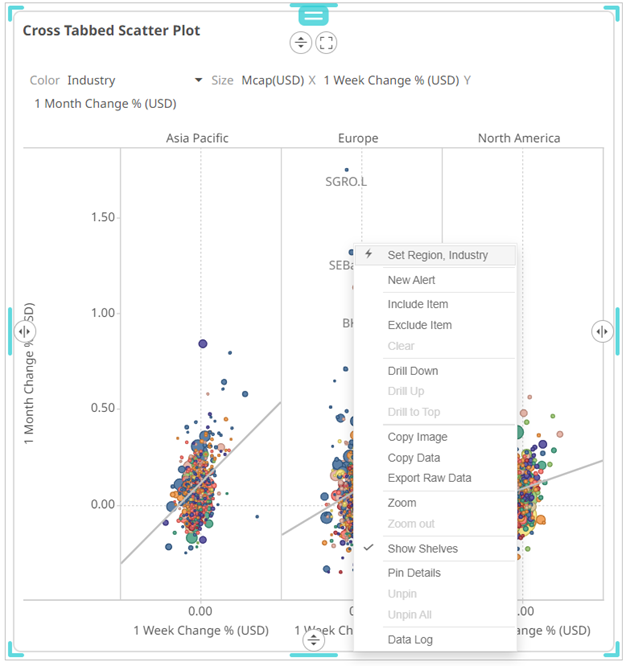Screen dimensions: 626x666
Task: Choose Export Raw Data
Action: 429,478
